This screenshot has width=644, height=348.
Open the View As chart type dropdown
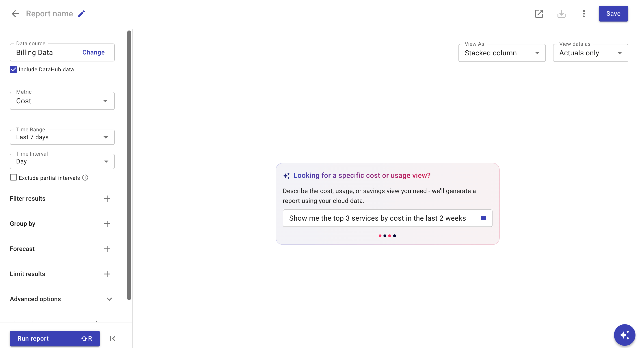pyautogui.click(x=502, y=53)
